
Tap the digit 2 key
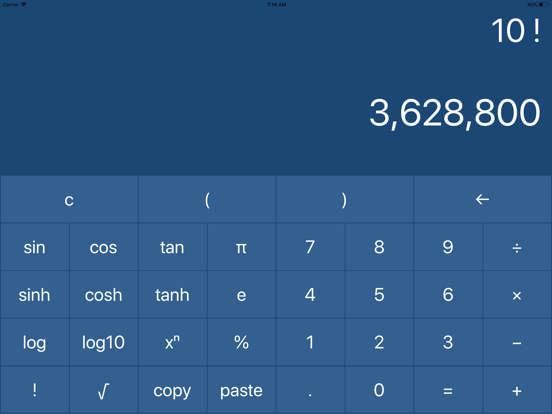[379, 342]
